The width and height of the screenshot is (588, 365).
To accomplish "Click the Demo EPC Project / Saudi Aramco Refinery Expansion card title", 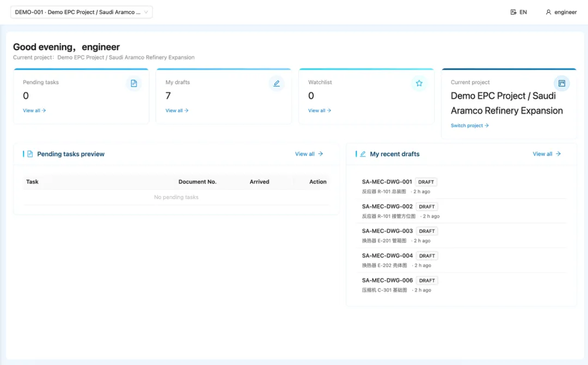I will (507, 103).
